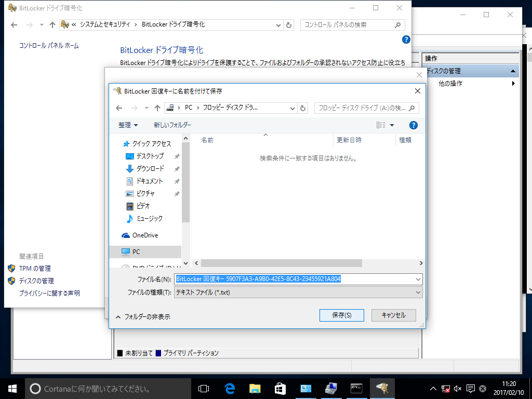Open File Explorer from taskbar
The image size is (532, 399).
pos(255,389)
